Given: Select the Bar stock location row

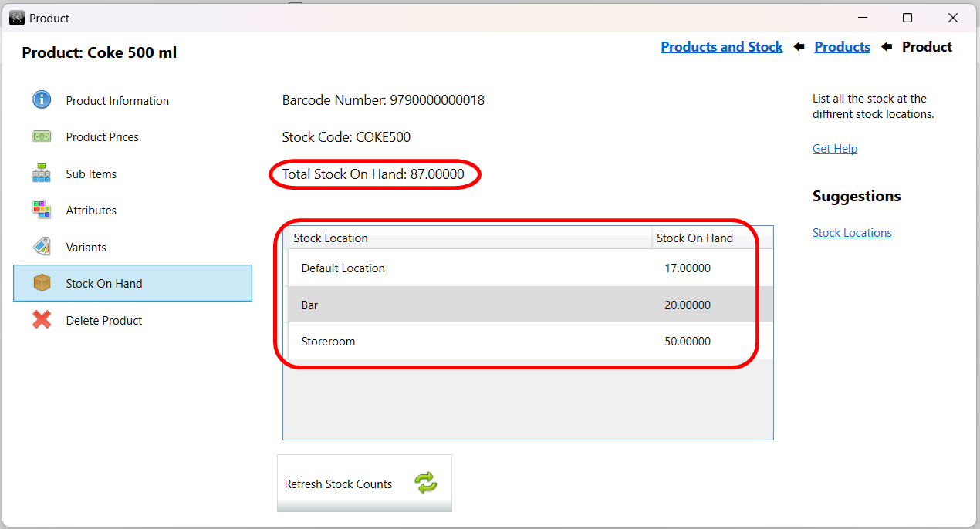Looking at the screenshot, I should (529, 305).
